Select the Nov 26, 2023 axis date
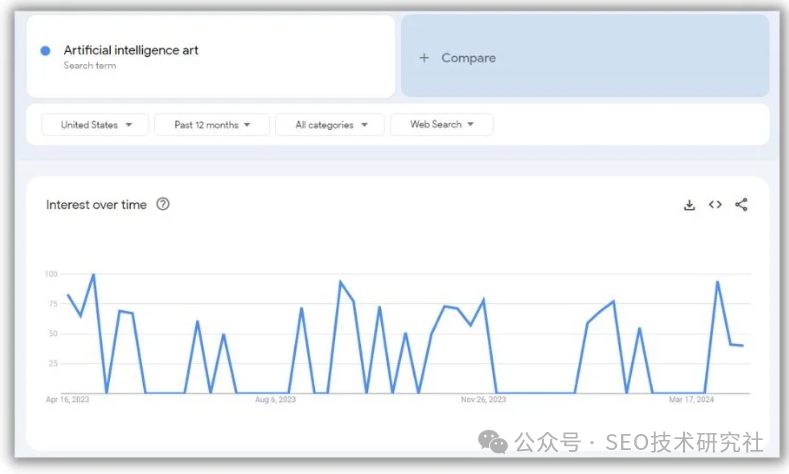 click(x=483, y=400)
